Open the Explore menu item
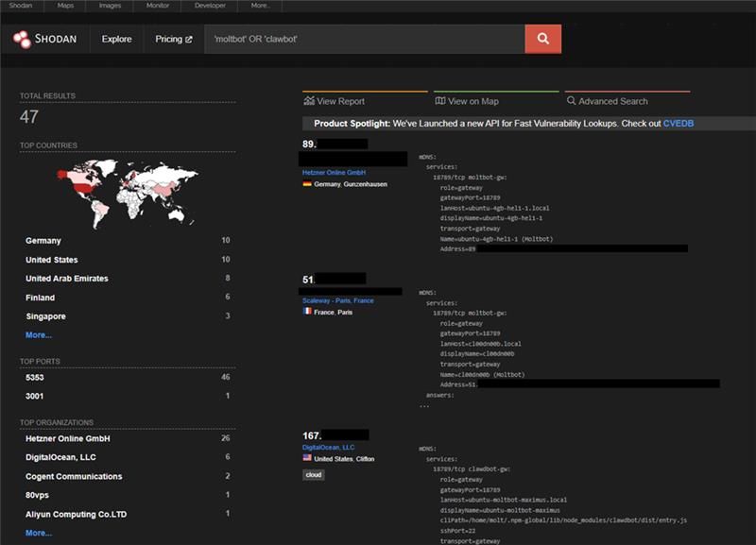Viewport: 756px width, 545px height. 117,40
